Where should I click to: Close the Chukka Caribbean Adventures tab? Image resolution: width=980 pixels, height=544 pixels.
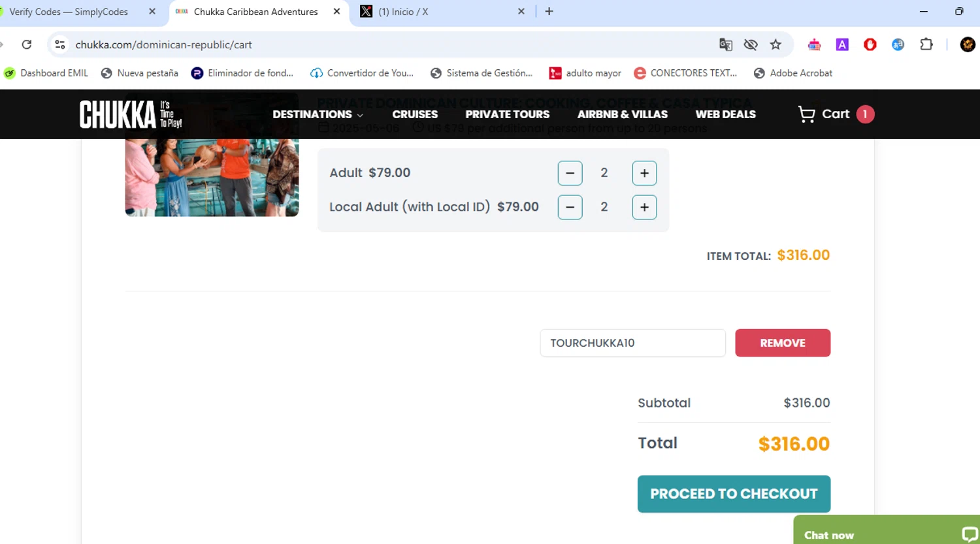pyautogui.click(x=337, y=11)
